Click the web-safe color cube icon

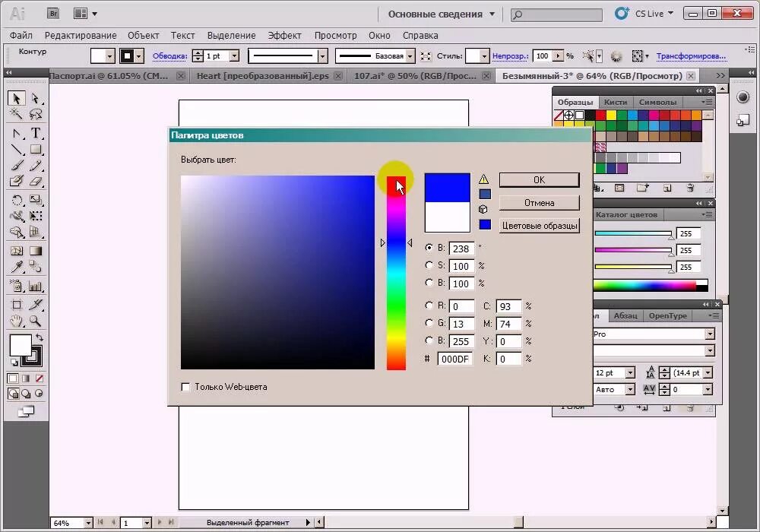point(483,209)
